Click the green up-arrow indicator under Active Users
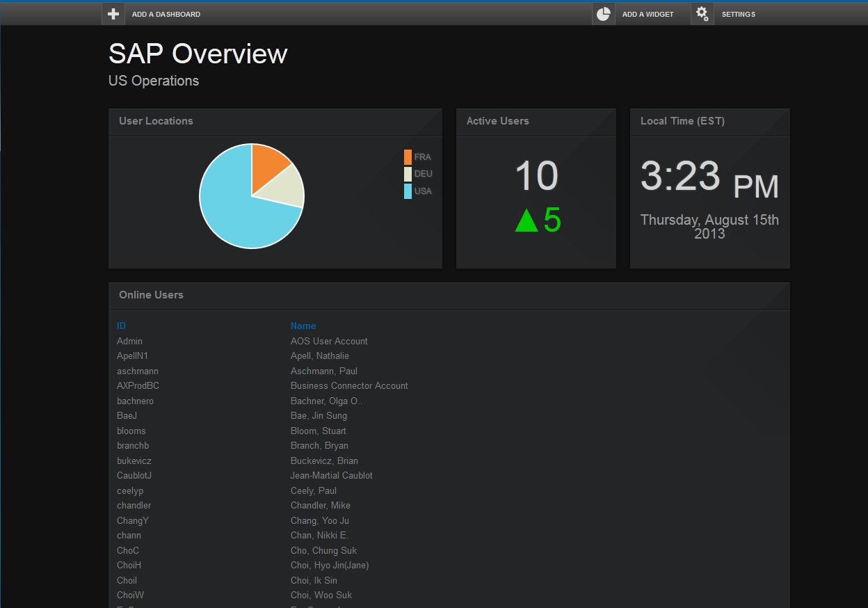 (x=527, y=218)
